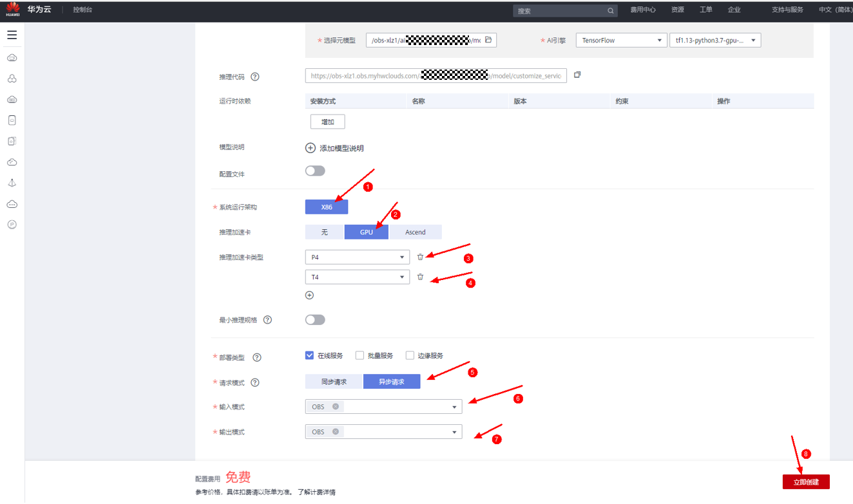Check the 批量服务 checkbox
Viewport: 853px width, 504px height.
pos(359,355)
